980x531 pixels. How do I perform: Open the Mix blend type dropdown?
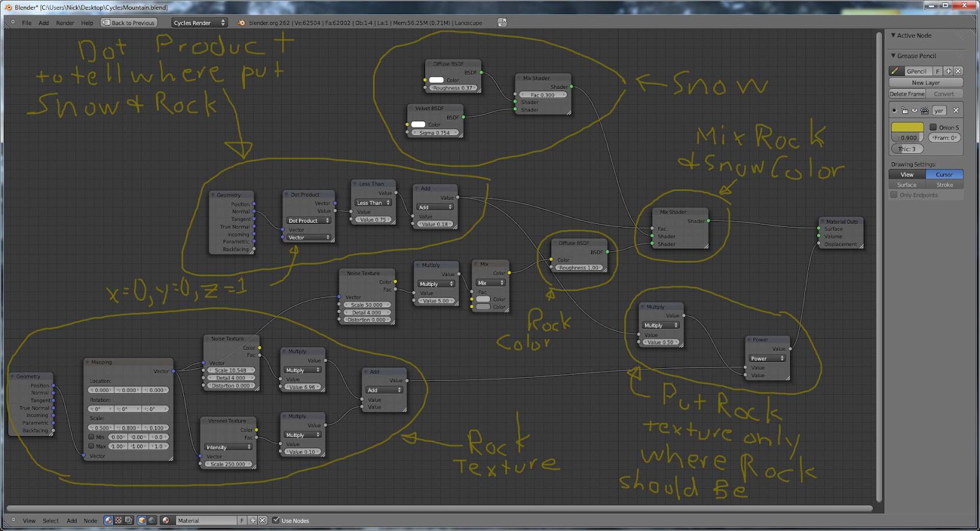tap(491, 283)
